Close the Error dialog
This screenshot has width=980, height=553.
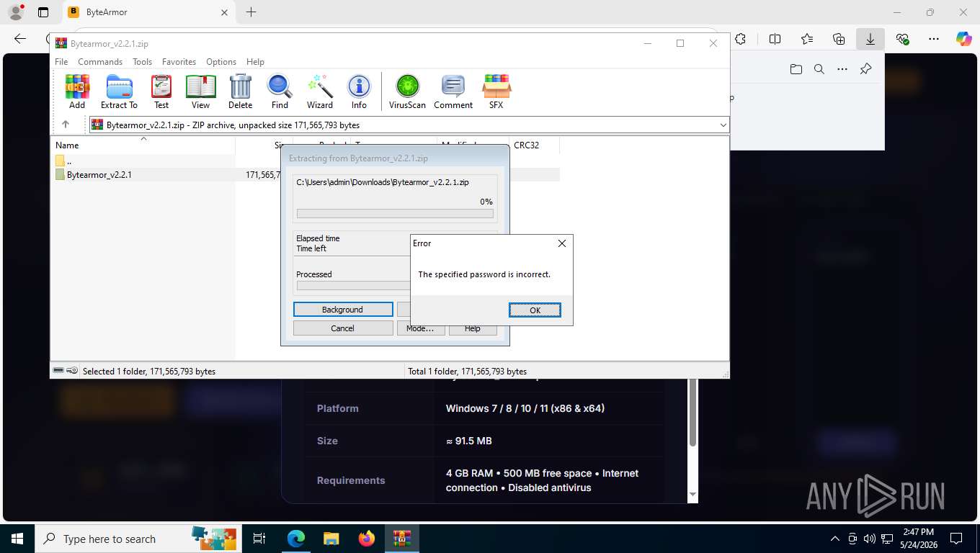click(562, 243)
